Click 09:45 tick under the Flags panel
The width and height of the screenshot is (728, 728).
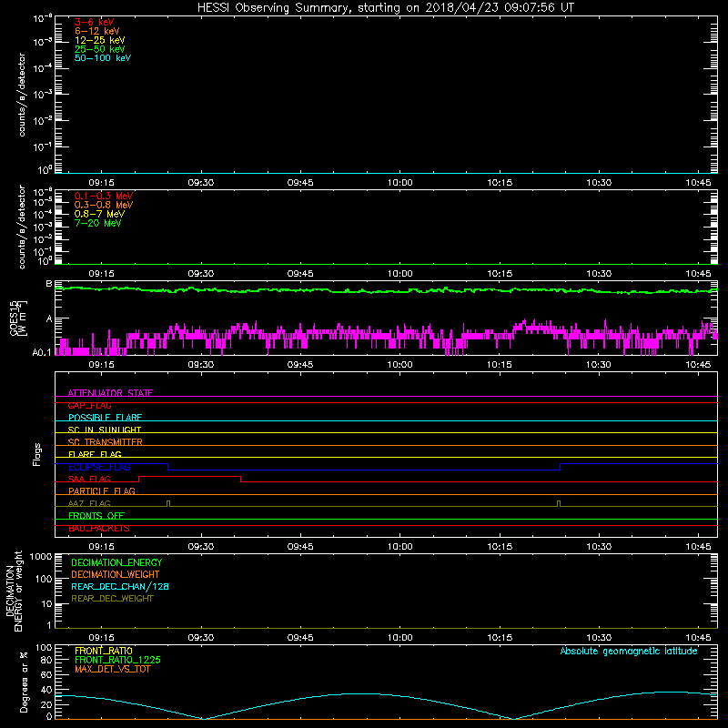tap(300, 547)
